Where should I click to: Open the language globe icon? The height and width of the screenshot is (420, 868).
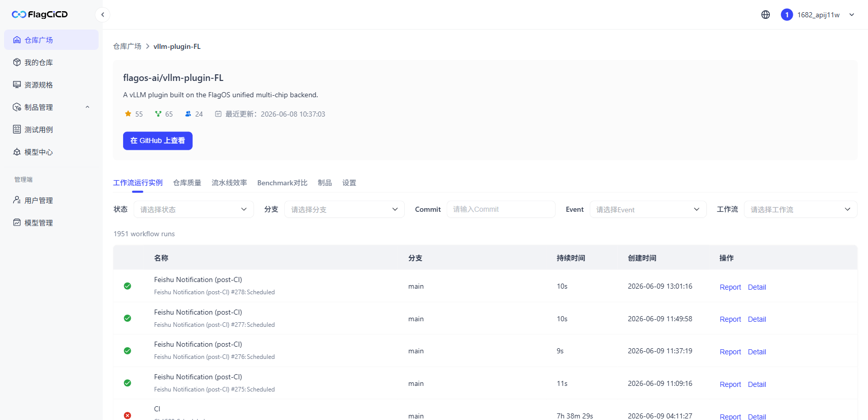tap(765, 15)
